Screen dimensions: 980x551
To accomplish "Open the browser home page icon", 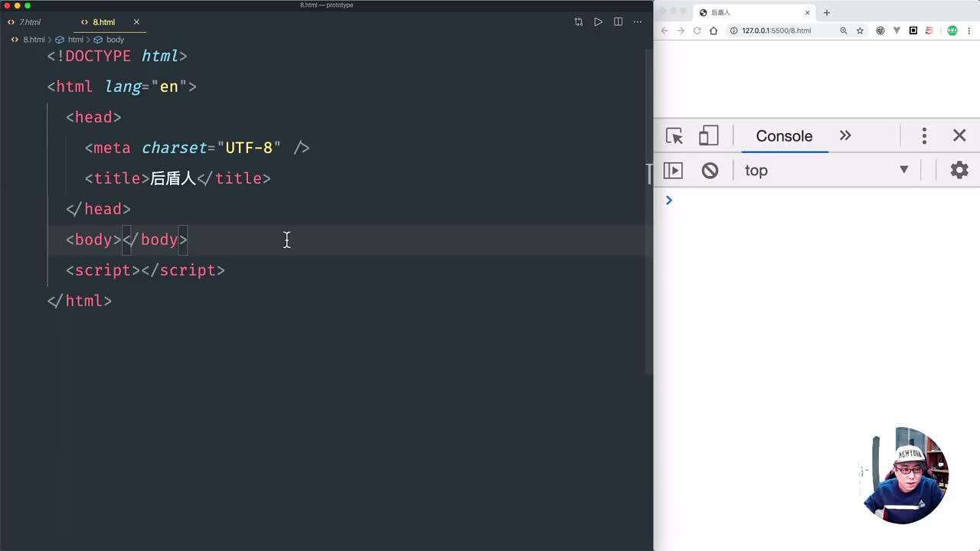I will coord(714,31).
